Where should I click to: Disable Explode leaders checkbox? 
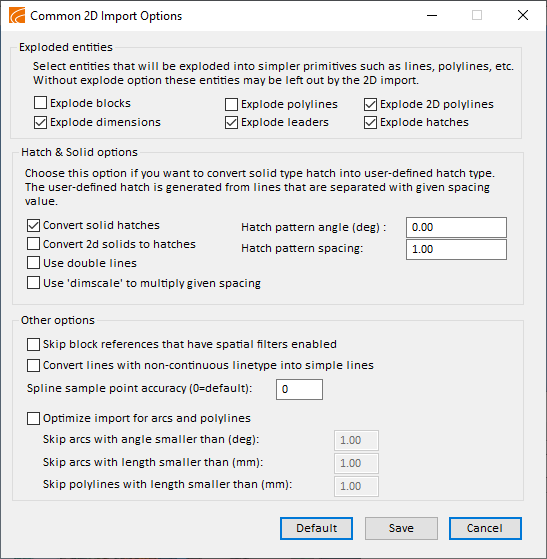coord(231,122)
